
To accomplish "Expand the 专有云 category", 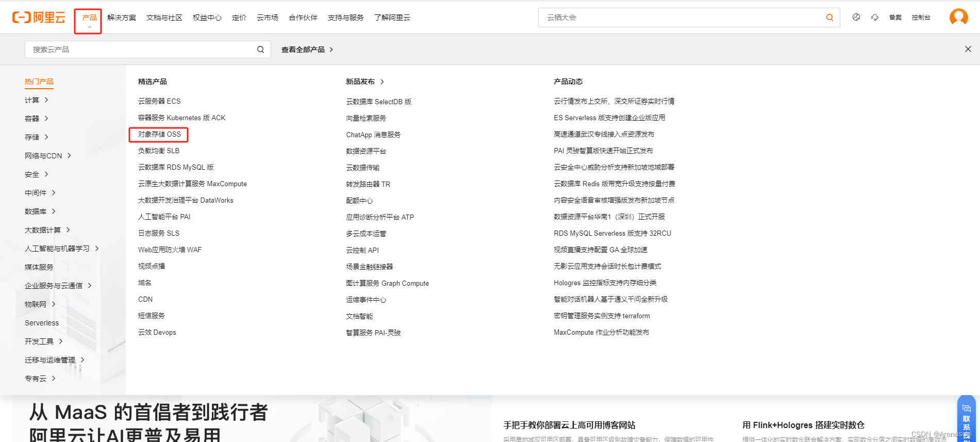I will click(40, 379).
